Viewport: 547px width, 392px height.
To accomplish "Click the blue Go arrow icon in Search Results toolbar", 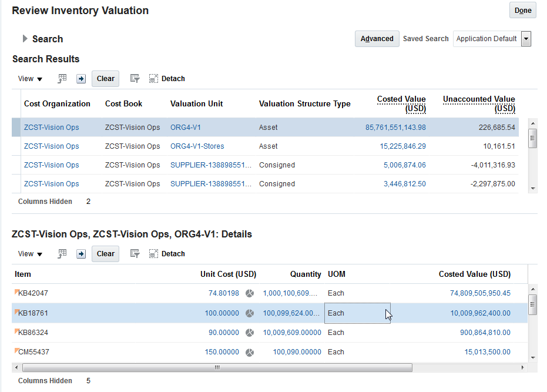I will pyautogui.click(x=80, y=78).
